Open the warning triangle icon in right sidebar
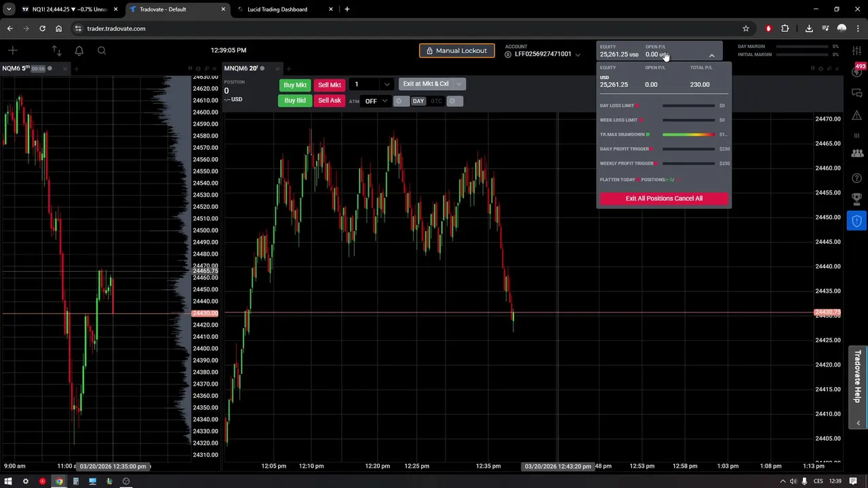Screen dimensions: 868x488 [x=857, y=115]
